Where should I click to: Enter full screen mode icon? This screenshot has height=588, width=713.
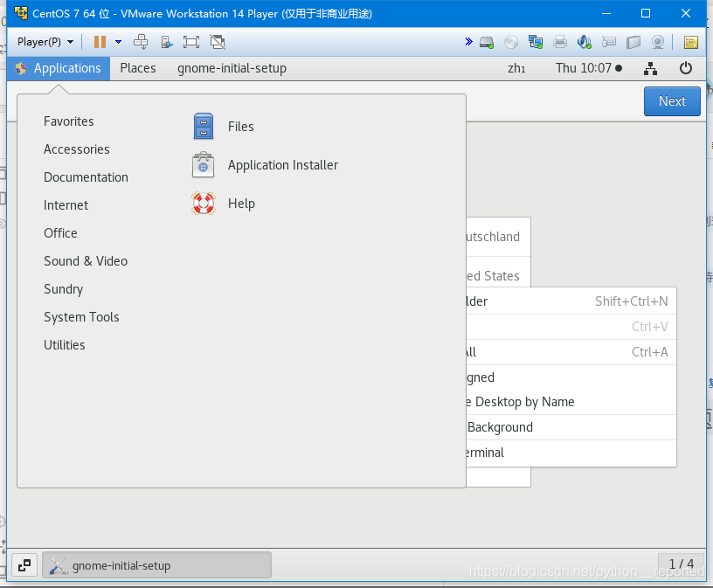[191, 42]
